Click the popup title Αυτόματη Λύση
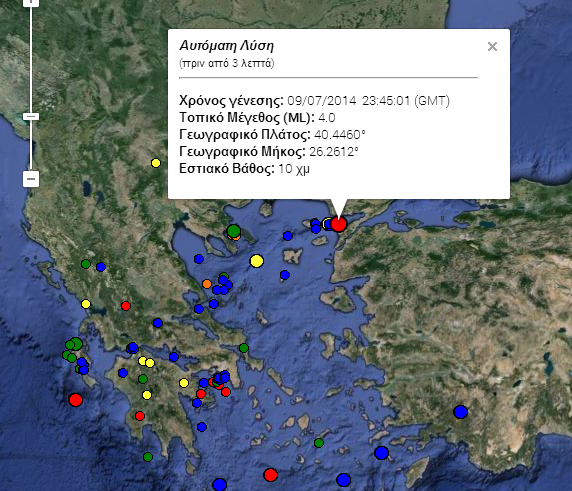This screenshot has height=491, width=572. click(x=227, y=46)
